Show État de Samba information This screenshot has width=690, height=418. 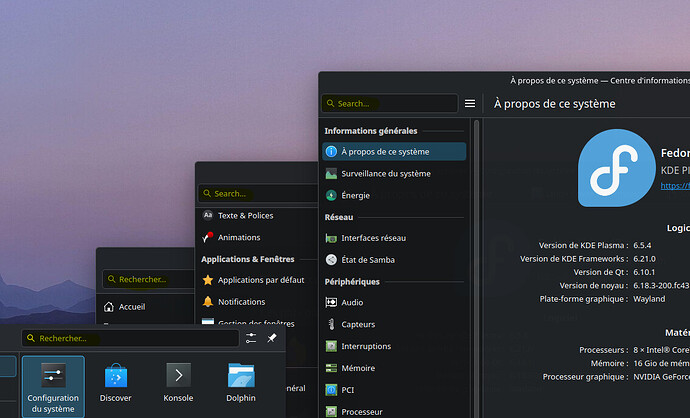point(367,260)
